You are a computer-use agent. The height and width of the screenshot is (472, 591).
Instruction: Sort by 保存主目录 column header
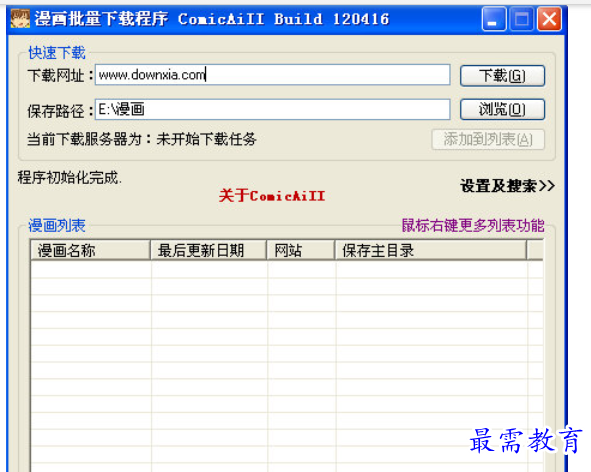pos(430,250)
